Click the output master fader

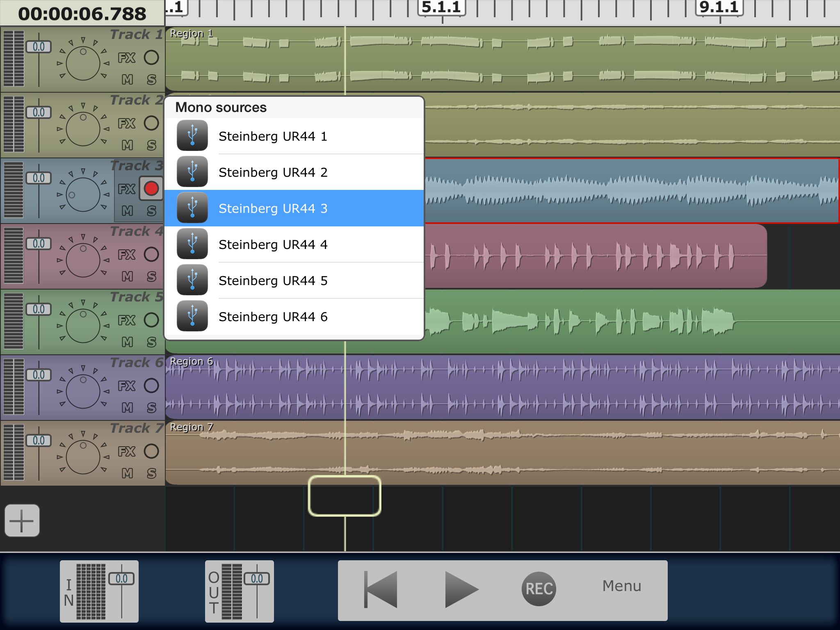(x=257, y=579)
